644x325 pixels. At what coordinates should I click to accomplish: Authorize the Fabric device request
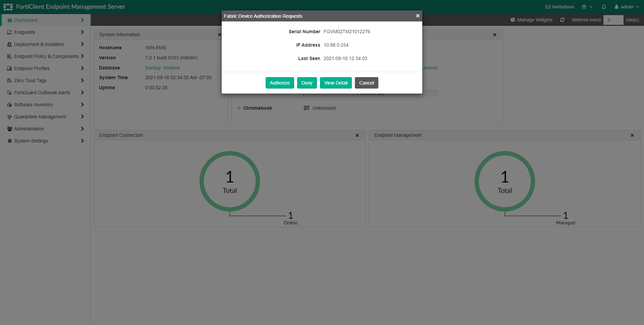click(x=280, y=83)
